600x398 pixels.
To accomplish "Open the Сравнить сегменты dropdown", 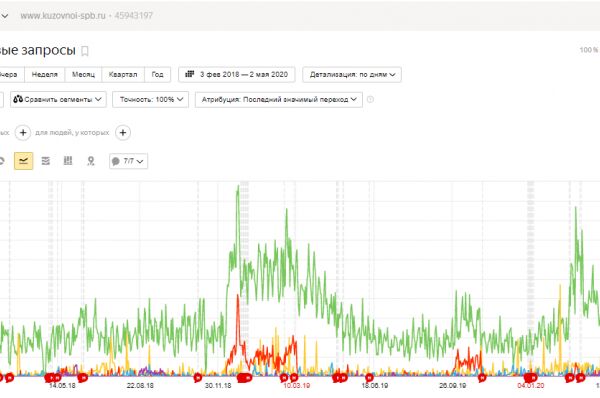I will pyautogui.click(x=58, y=100).
